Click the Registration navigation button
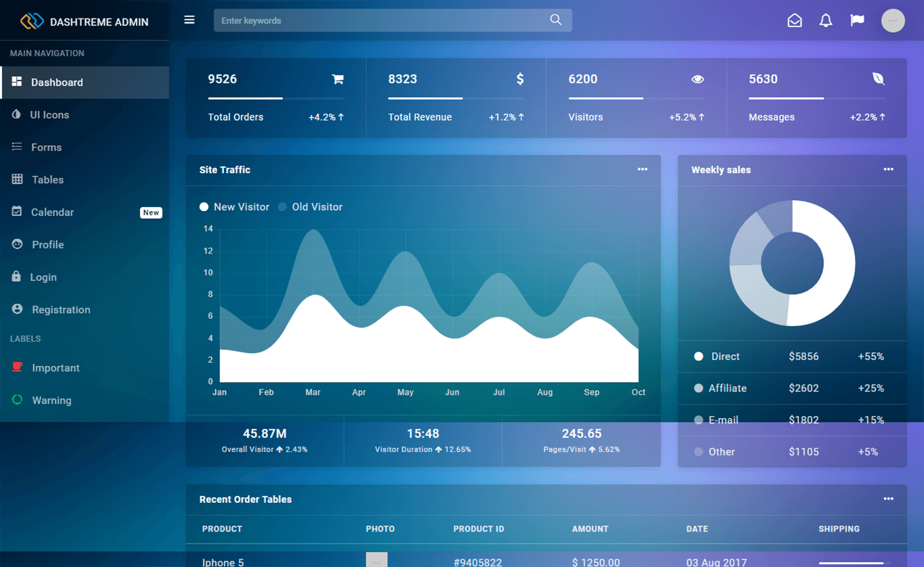 [x=62, y=309]
